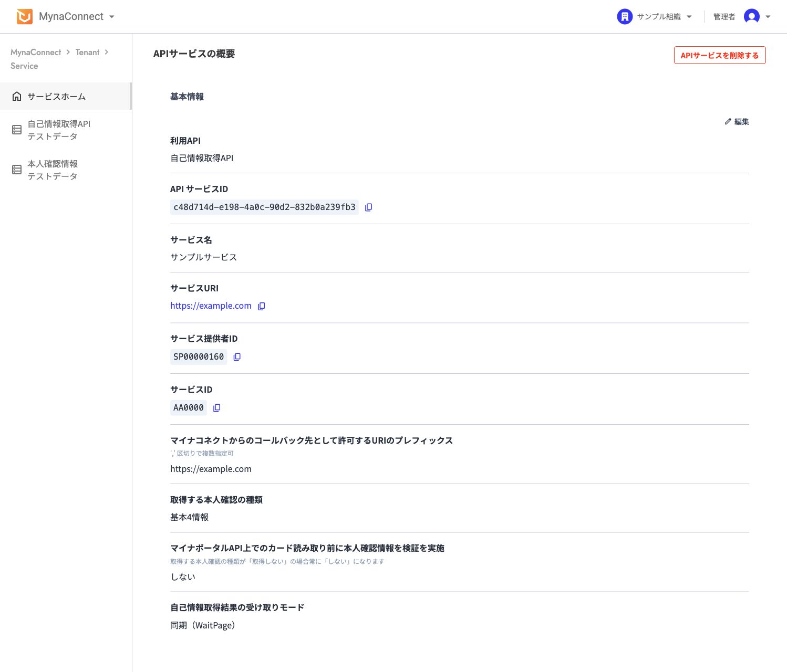
Task: Click the Service breadcrumb
Action: (x=24, y=66)
